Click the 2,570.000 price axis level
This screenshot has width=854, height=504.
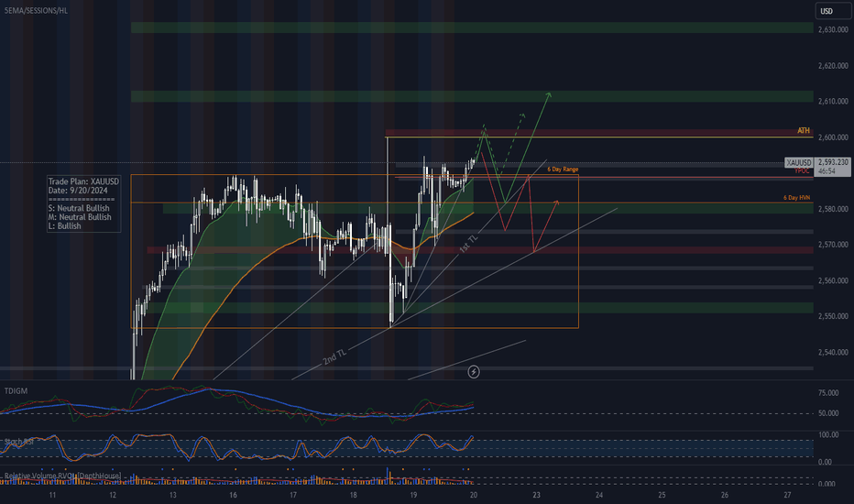click(833, 245)
